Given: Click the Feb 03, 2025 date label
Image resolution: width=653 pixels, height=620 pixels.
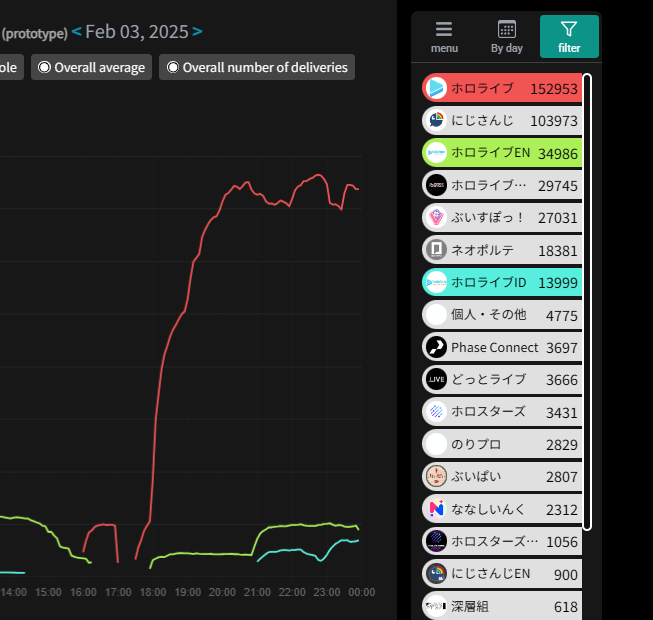Looking at the screenshot, I should point(137,32).
